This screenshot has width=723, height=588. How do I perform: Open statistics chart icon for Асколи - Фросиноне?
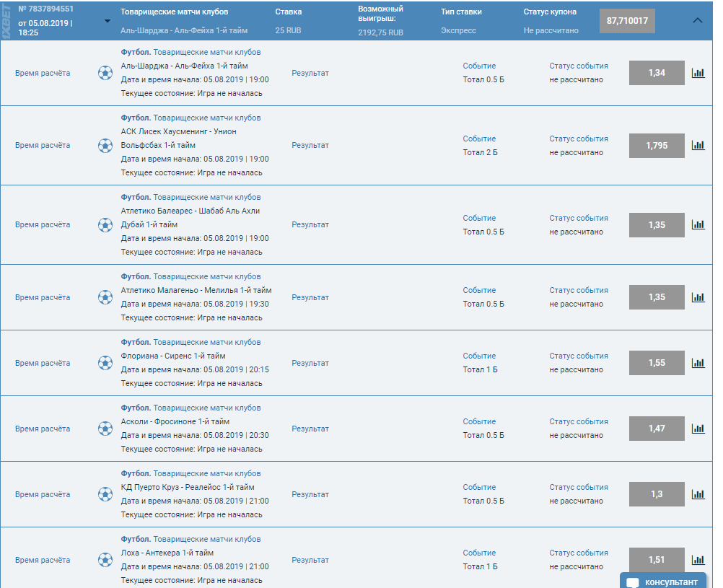click(698, 429)
